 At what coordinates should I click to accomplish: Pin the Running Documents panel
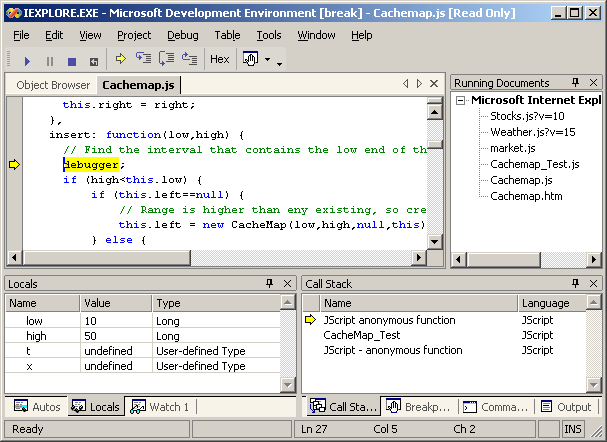pyautogui.click(x=576, y=82)
